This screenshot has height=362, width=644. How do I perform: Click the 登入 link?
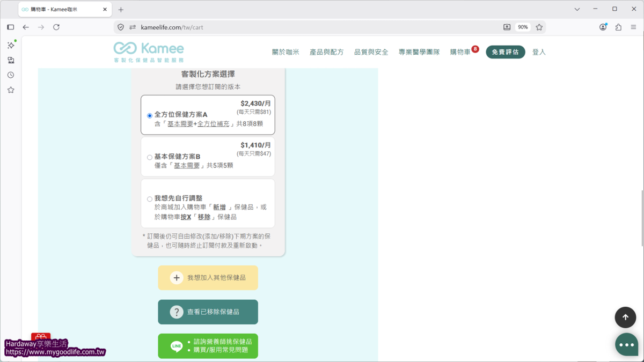(539, 52)
